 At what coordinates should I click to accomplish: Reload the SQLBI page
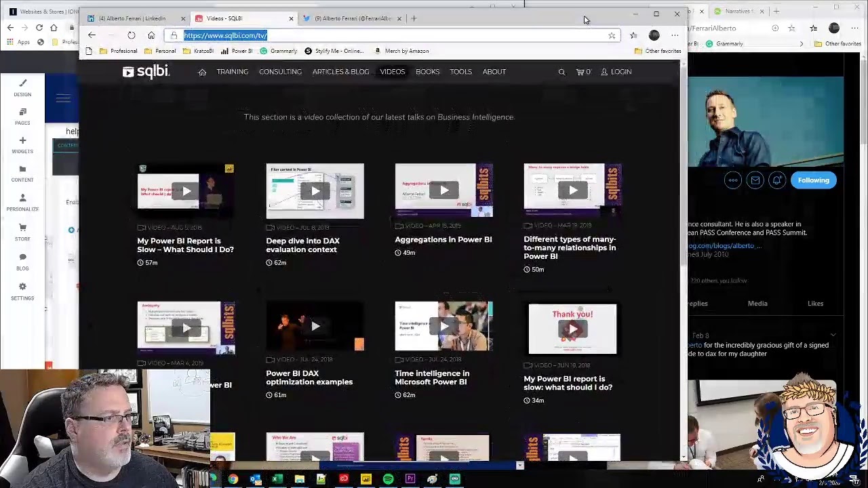tap(131, 35)
